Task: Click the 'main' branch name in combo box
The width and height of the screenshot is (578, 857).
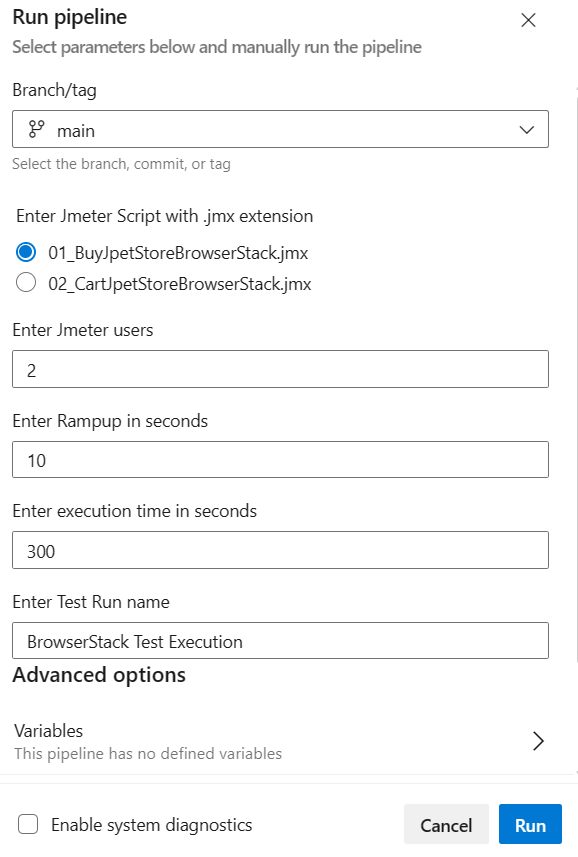Action: 76,131
